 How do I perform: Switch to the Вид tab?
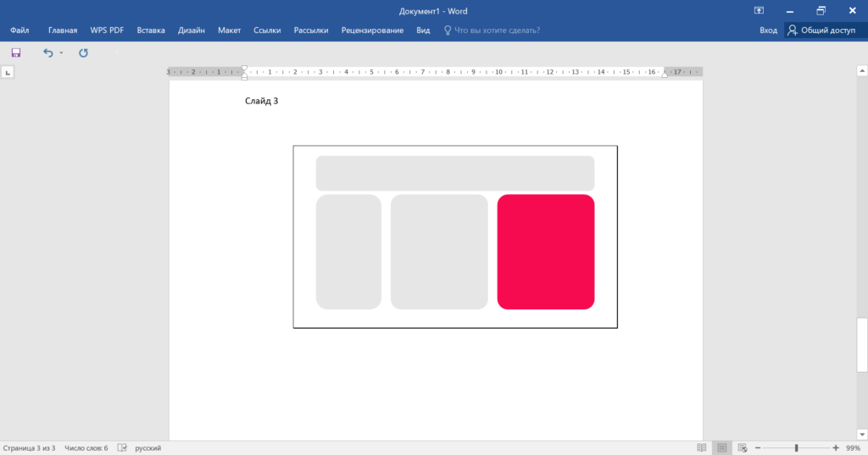[x=423, y=31]
